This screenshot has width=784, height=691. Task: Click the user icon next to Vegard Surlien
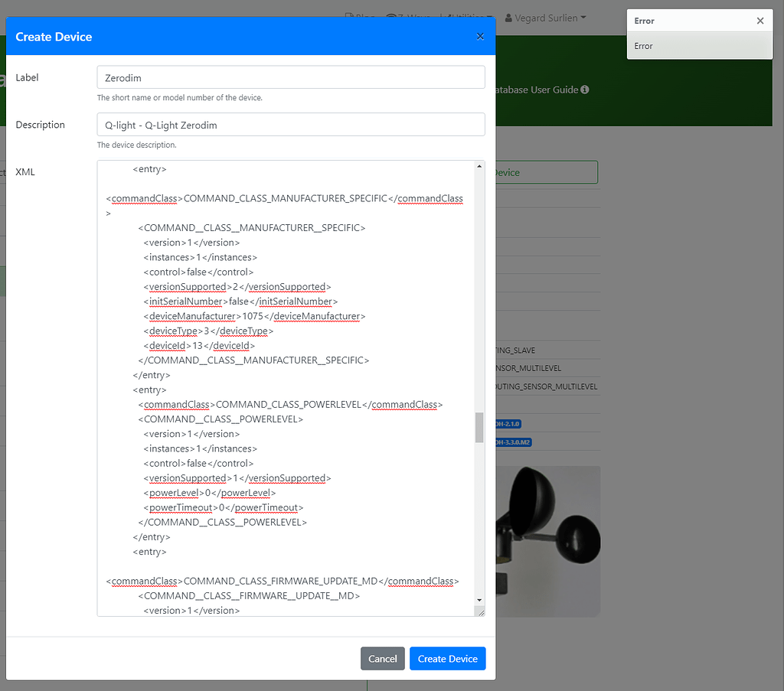(510, 18)
